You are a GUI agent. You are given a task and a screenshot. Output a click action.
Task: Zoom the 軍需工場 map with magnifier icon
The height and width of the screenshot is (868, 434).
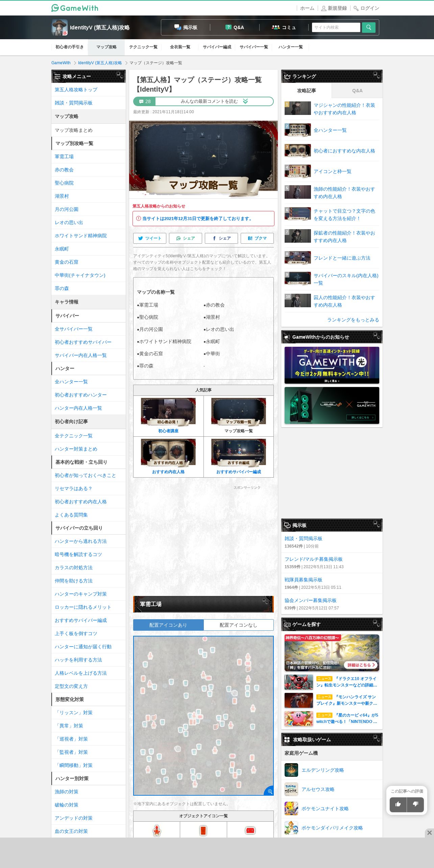click(270, 791)
